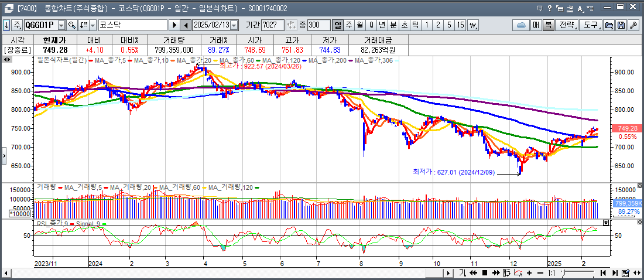
Task: Click the auto-analysis chart A icon
Action: pyautogui.click(x=518, y=273)
